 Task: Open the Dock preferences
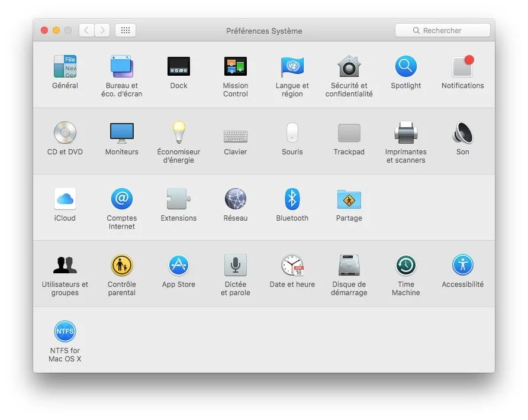click(x=178, y=66)
